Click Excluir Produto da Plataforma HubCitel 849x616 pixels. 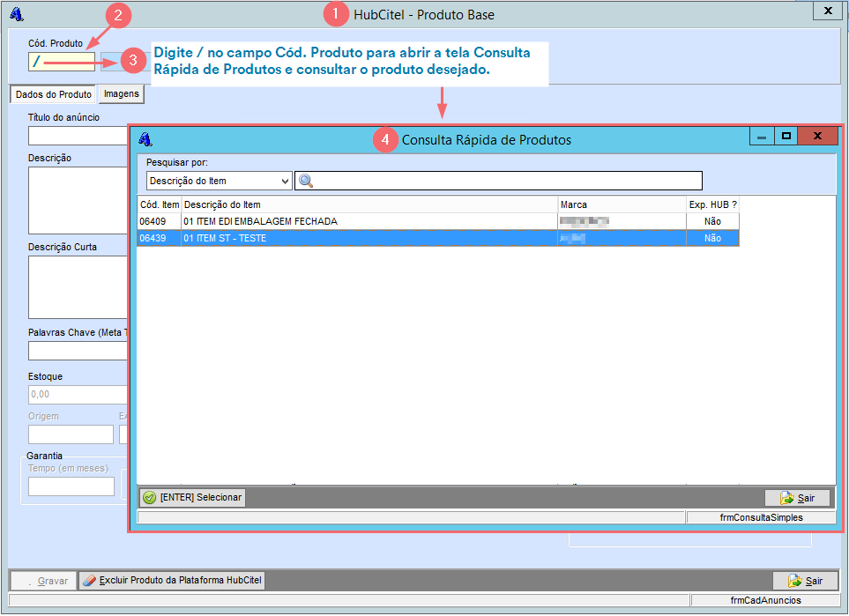172,581
